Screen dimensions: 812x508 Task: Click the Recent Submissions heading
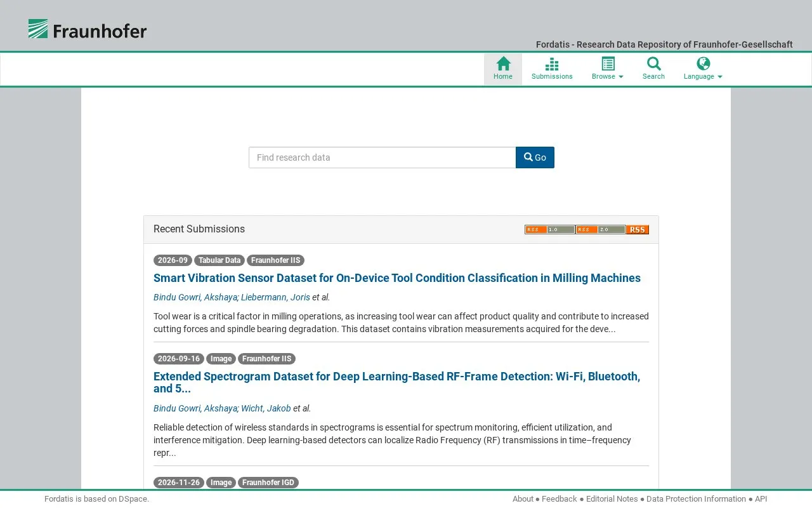(199, 229)
